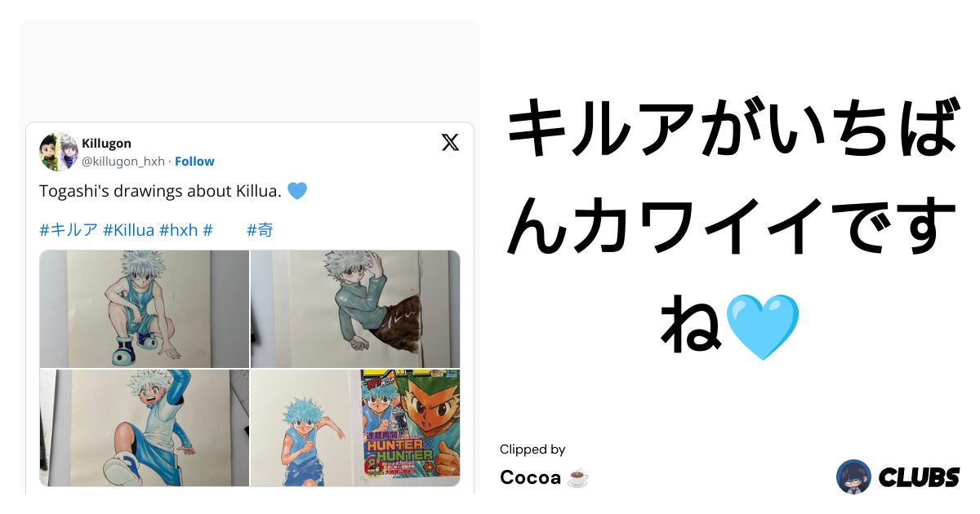Image resolution: width=980 pixels, height=514 pixels.
Task: Click the Killugon display name
Action: pyautogui.click(x=106, y=144)
